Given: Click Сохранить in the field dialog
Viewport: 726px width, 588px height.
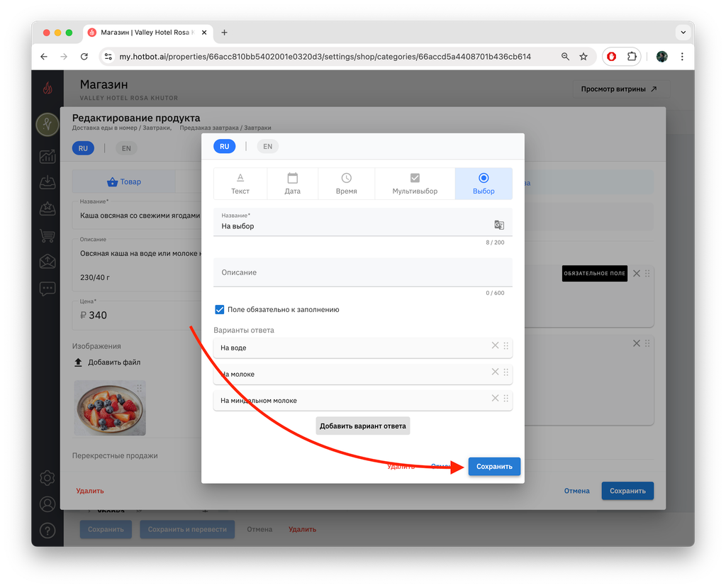Looking at the screenshot, I should coord(494,466).
